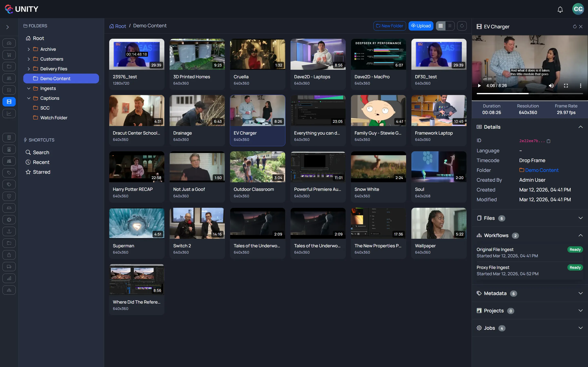Click the Upload button

pyautogui.click(x=421, y=26)
